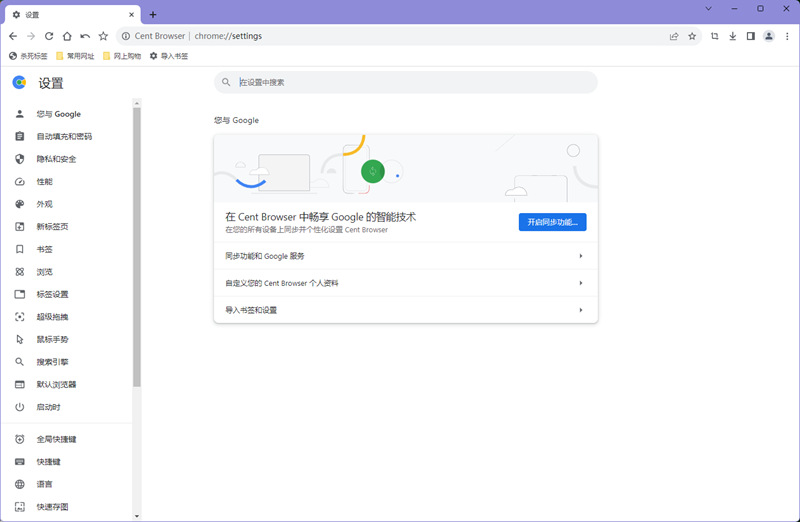Expand 自定义您的 Cent Browser 个人资料 row
This screenshot has height=522, width=800.
click(405, 283)
